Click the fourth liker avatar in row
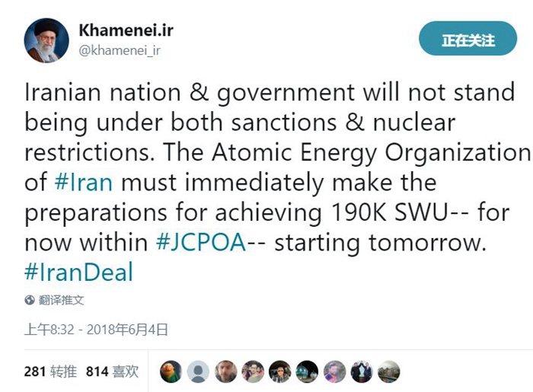 [x=253, y=371]
